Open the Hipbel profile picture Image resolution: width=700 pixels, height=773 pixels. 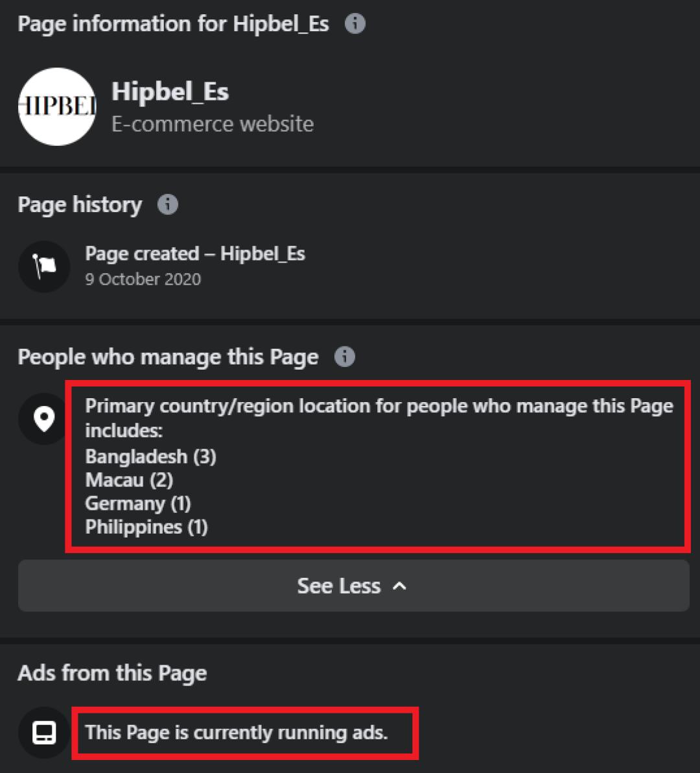[x=57, y=107]
